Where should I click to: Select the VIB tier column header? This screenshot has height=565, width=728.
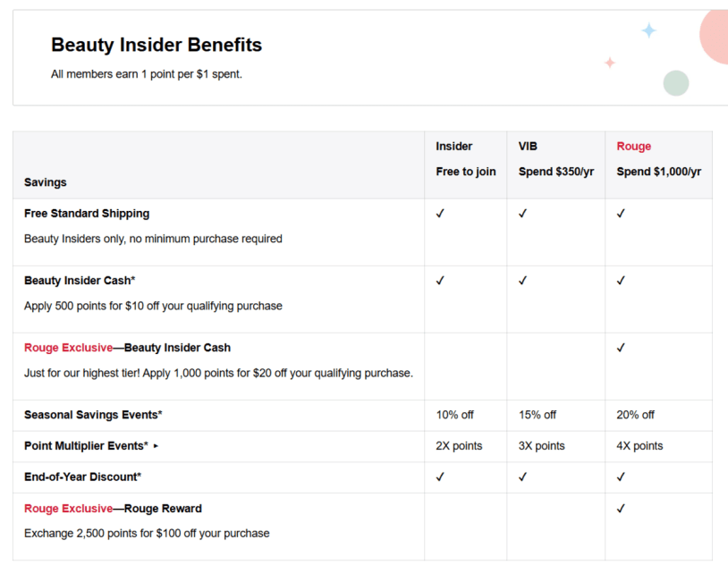[x=528, y=147]
